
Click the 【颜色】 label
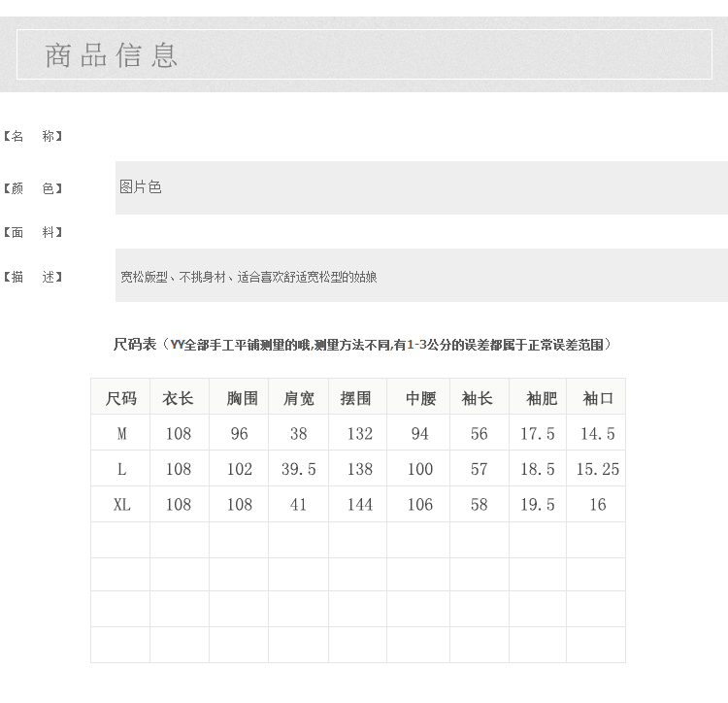tap(33, 188)
